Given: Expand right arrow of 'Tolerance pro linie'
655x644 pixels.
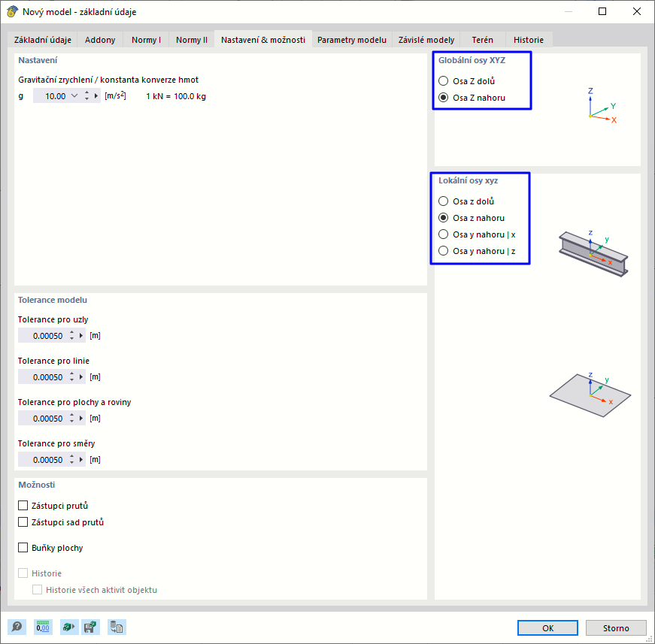Looking at the screenshot, I should (81, 377).
